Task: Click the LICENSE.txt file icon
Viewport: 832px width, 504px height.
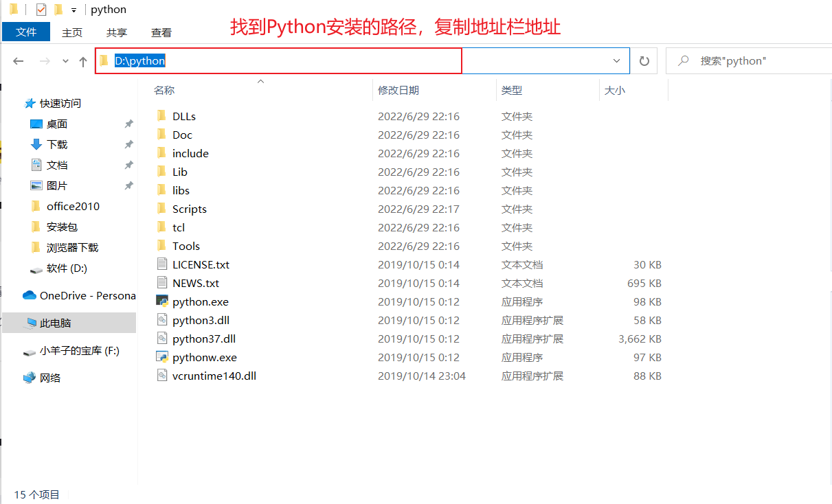Action: [162, 264]
